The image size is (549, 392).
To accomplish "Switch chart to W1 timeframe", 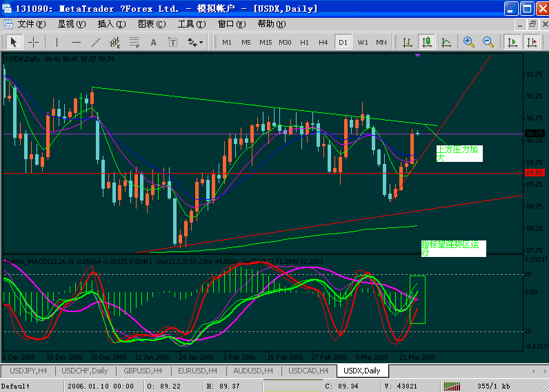I will [363, 42].
